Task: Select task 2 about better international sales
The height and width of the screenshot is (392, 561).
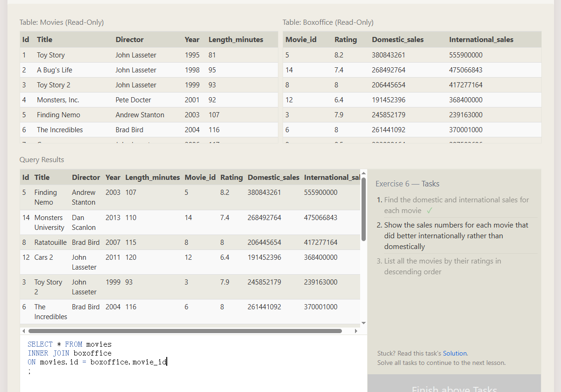Action: pyautogui.click(x=456, y=235)
